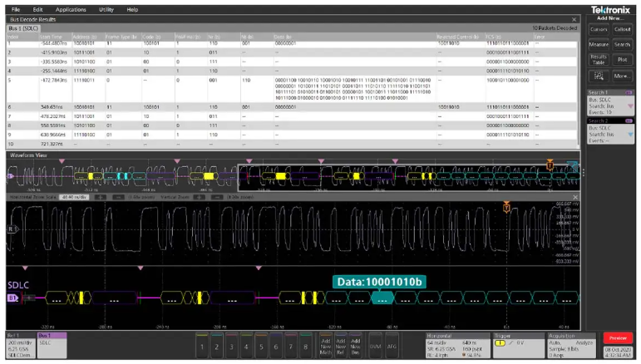Click Add New Ref button
641x364 pixels.
coord(341,347)
